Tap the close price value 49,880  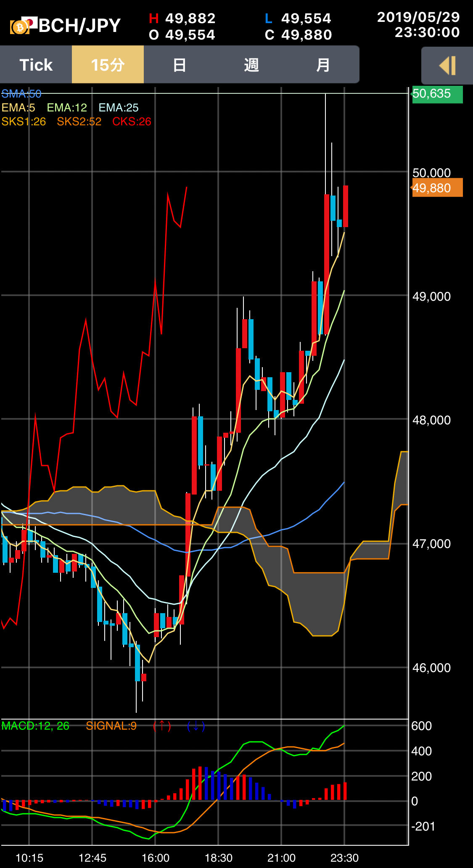307,34
